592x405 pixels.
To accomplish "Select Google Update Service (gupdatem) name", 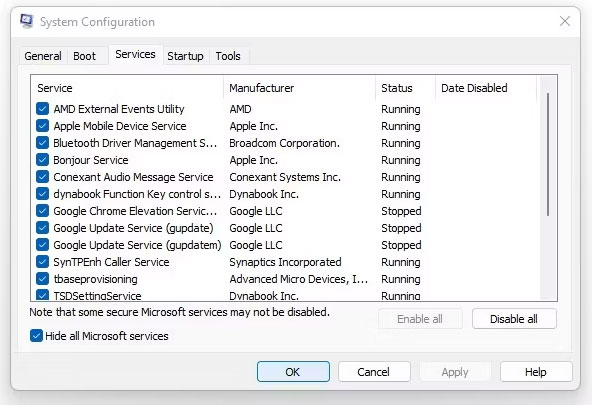I will click(137, 245).
